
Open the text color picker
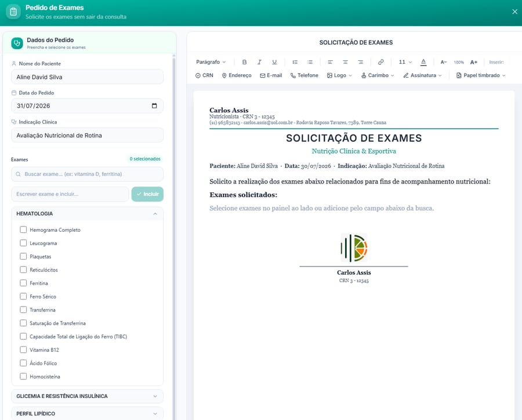coord(423,62)
